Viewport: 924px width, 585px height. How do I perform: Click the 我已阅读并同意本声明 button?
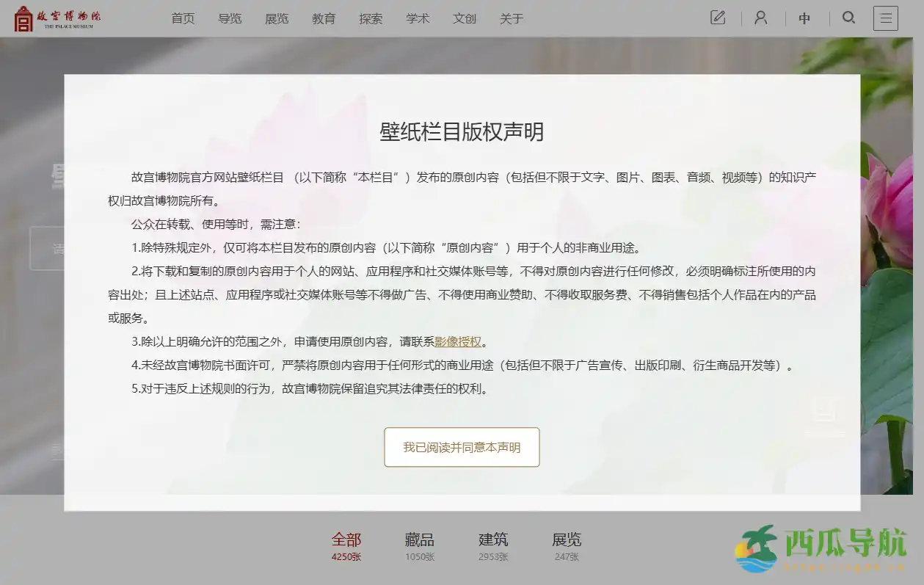(x=462, y=447)
